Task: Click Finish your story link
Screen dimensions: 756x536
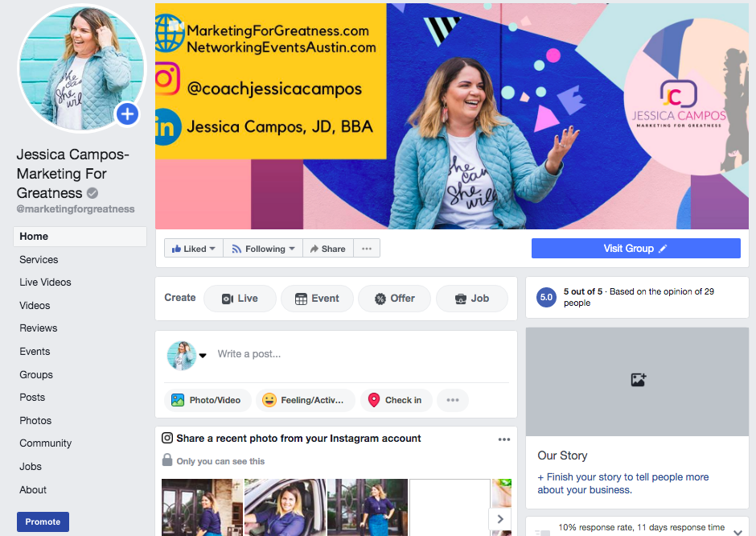Action: click(623, 484)
